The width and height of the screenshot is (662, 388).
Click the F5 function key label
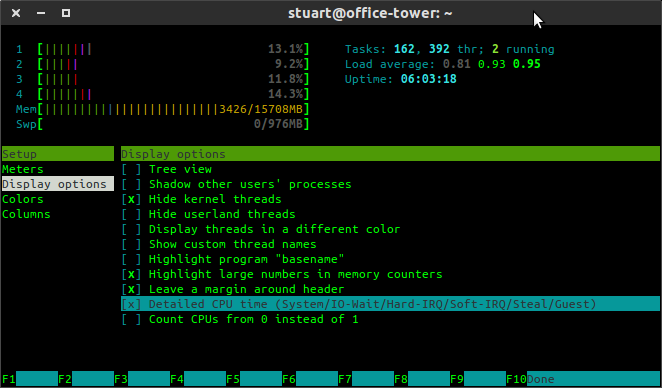pos(233,379)
